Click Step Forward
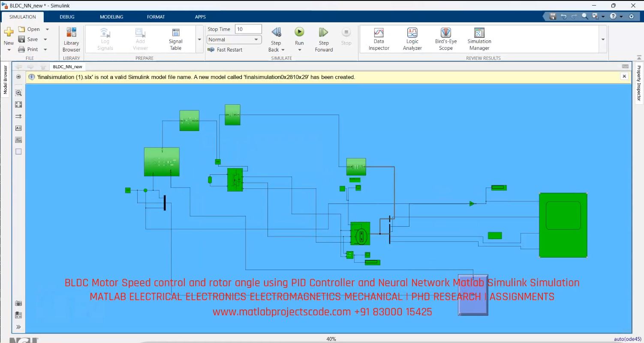The image size is (644, 343). (324, 39)
